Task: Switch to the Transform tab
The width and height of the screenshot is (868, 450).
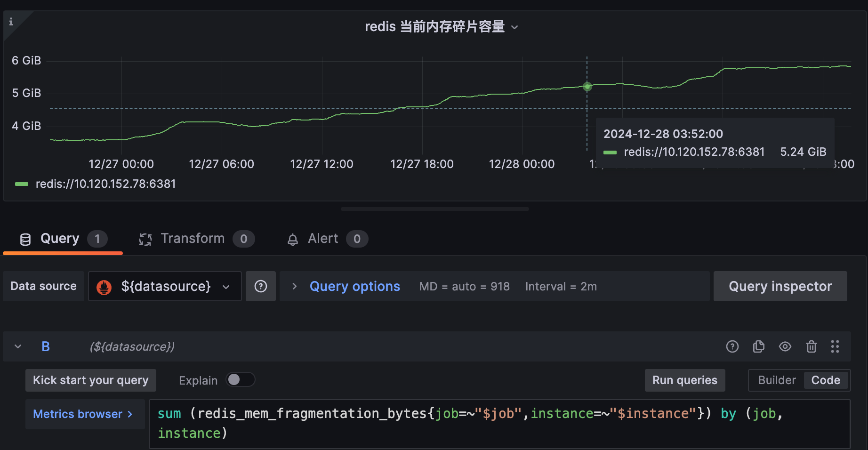Action: coord(192,238)
